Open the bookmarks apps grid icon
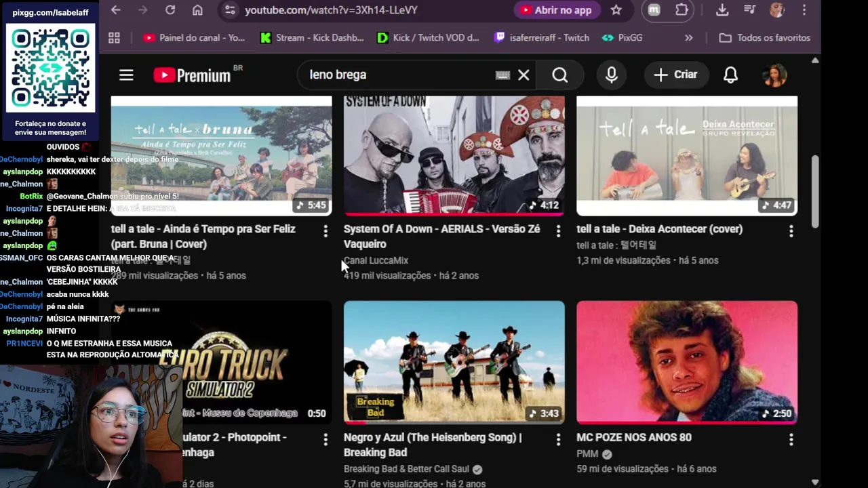Screen dimensions: 868x488 tap(114, 38)
